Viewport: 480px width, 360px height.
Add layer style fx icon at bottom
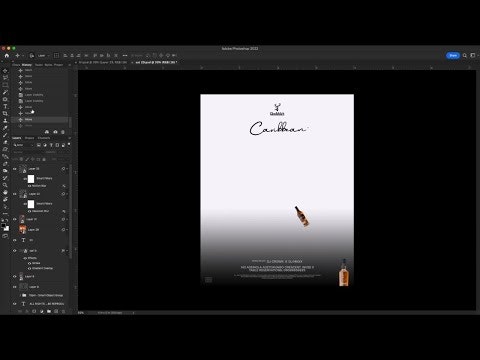[x=27, y=311]
